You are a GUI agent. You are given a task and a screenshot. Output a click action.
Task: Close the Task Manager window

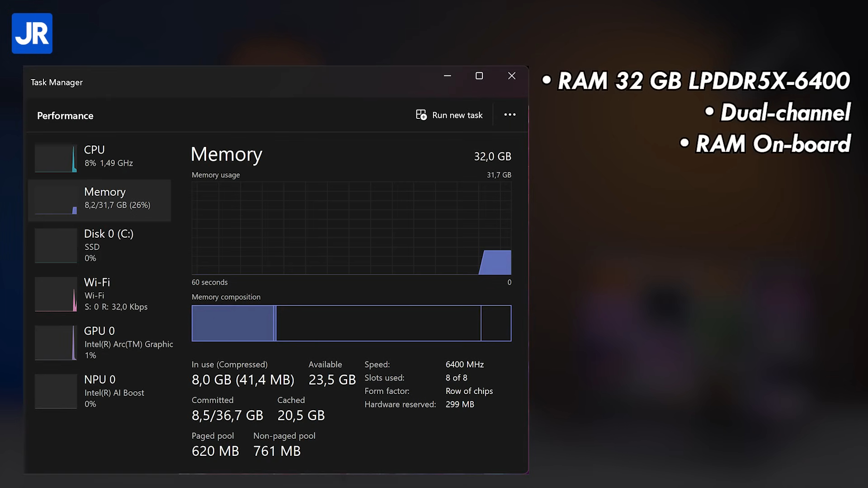pos(511,76)
